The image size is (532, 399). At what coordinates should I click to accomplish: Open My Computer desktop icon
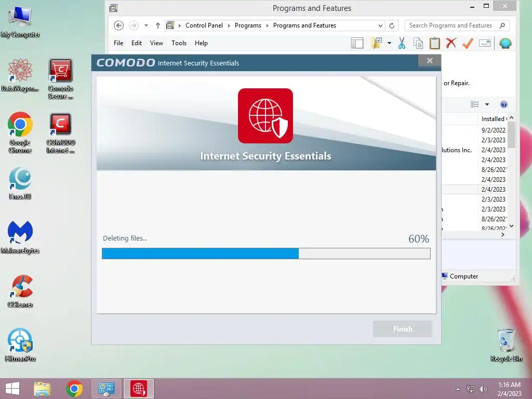tap(20, 21)
